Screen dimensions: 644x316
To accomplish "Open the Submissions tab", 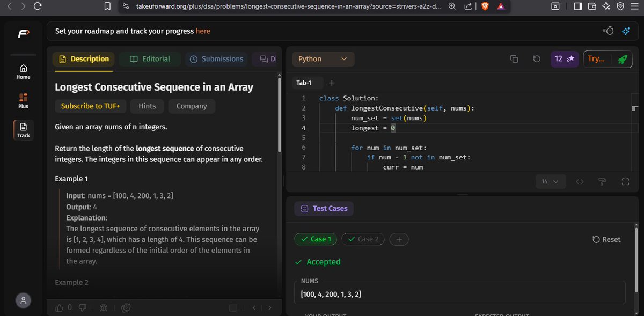I will tap(217, 59).
